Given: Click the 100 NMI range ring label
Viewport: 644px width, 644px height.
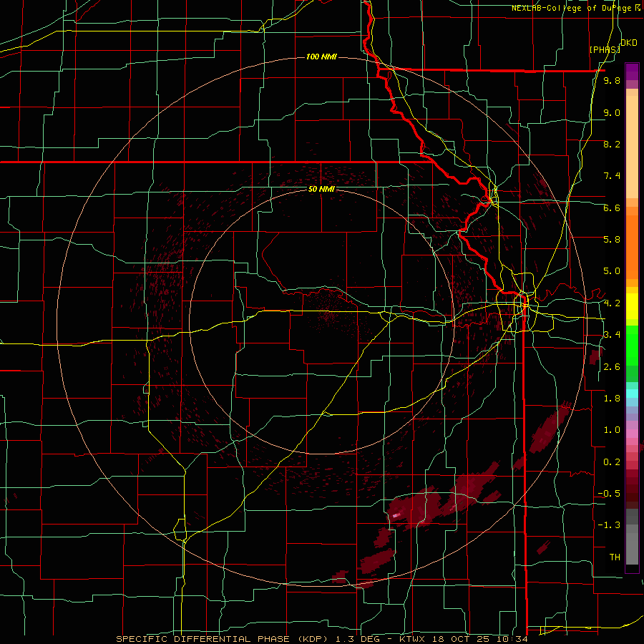Looking at the screenshot, I should click(321, 57).
